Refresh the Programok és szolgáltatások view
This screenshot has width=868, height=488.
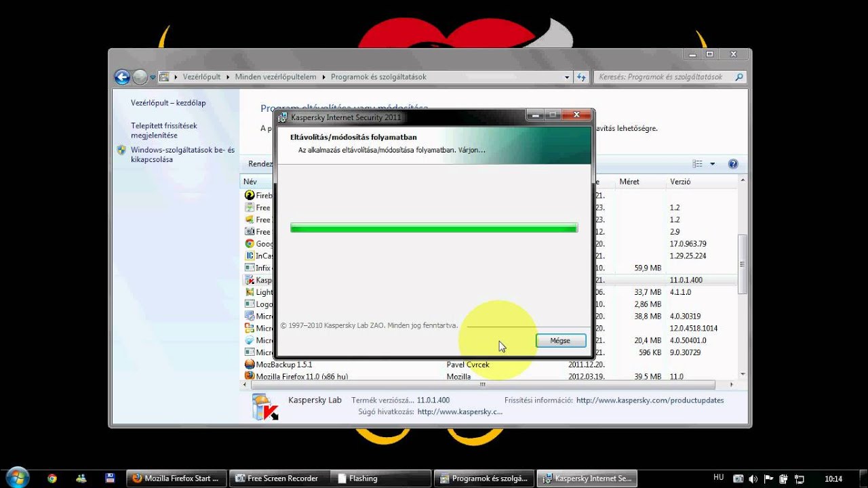(581, 77)
